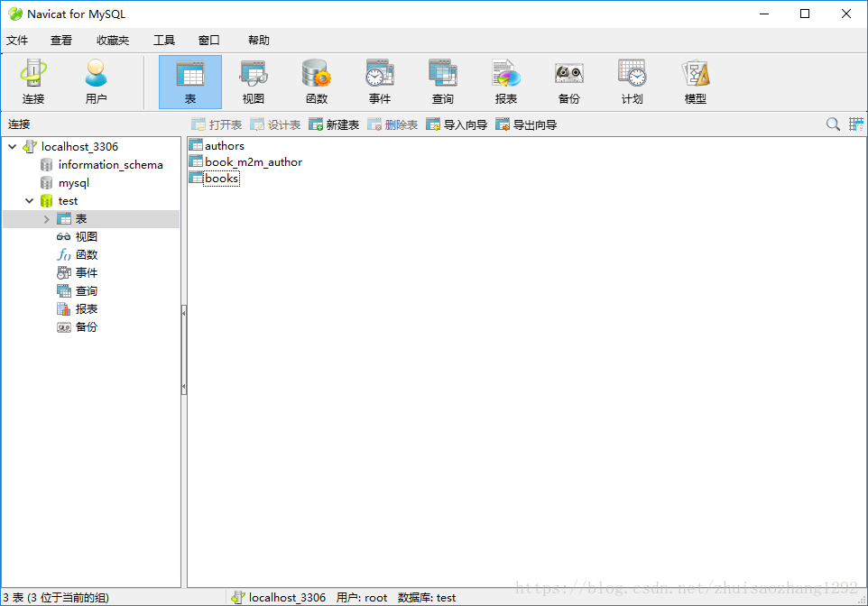Select 事件 events node in tree
Screen dimensions: 868x606
click(x=87, y=273)
